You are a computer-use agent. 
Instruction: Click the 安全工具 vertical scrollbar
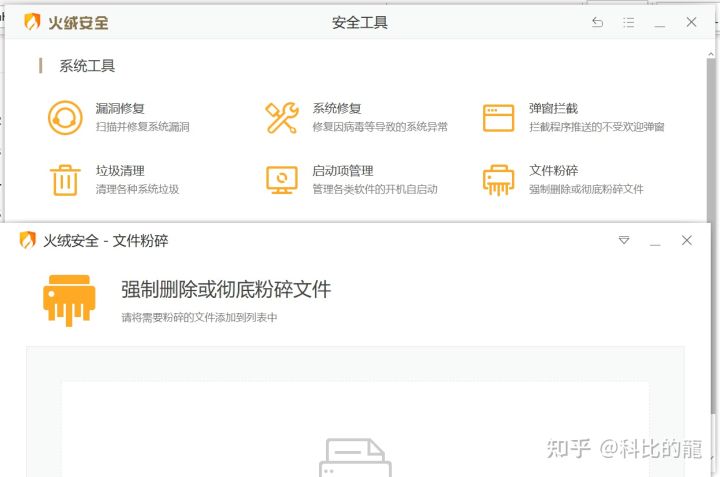[710, 138]
